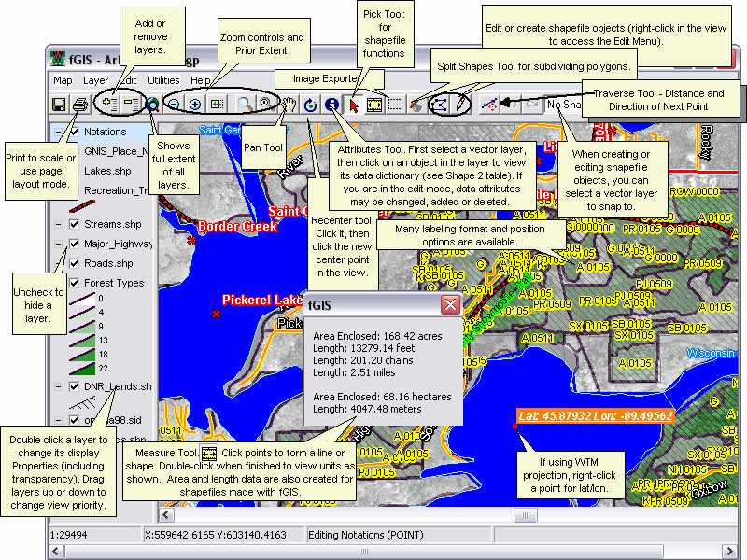Activate the Measure tool ruler icon
The width and height of the screenshot is (747, 560).
[x=374, y=105]
